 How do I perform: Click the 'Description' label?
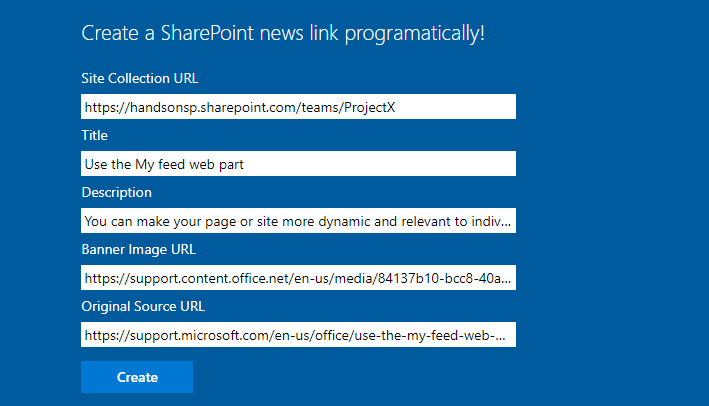point(117,193)
